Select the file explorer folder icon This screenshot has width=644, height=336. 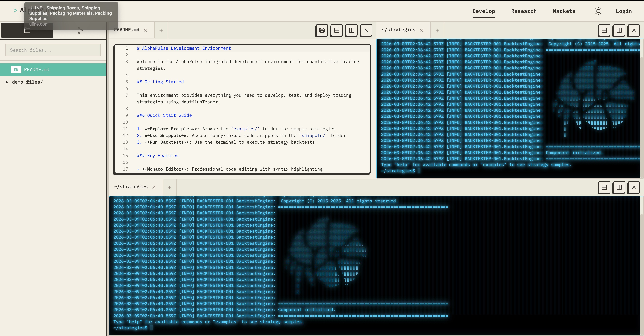27,31
